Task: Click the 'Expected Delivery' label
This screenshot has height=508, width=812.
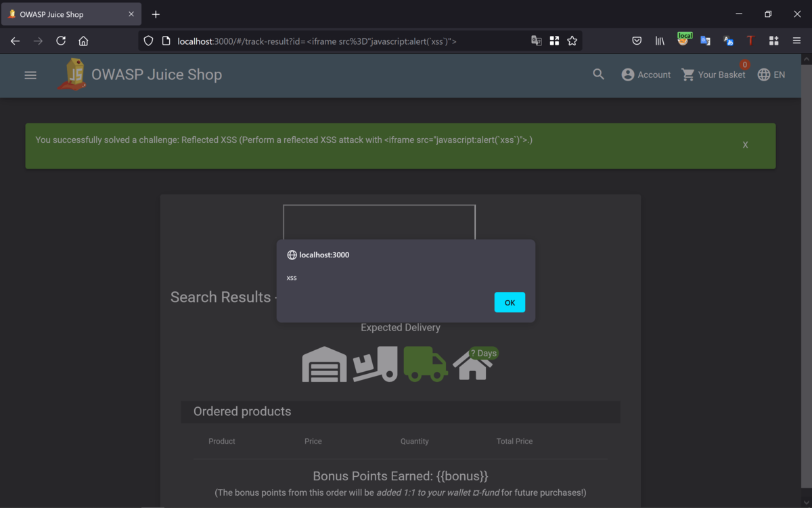Action: pos(401,327)
